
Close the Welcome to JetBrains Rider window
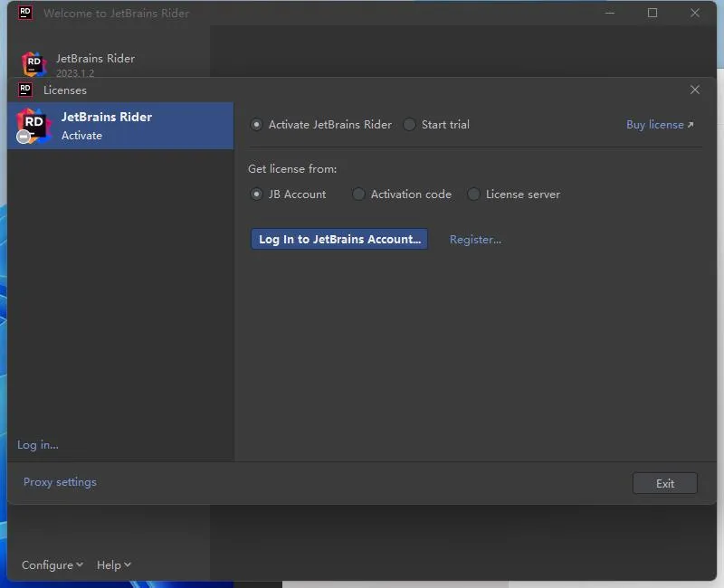pos(694,13)
